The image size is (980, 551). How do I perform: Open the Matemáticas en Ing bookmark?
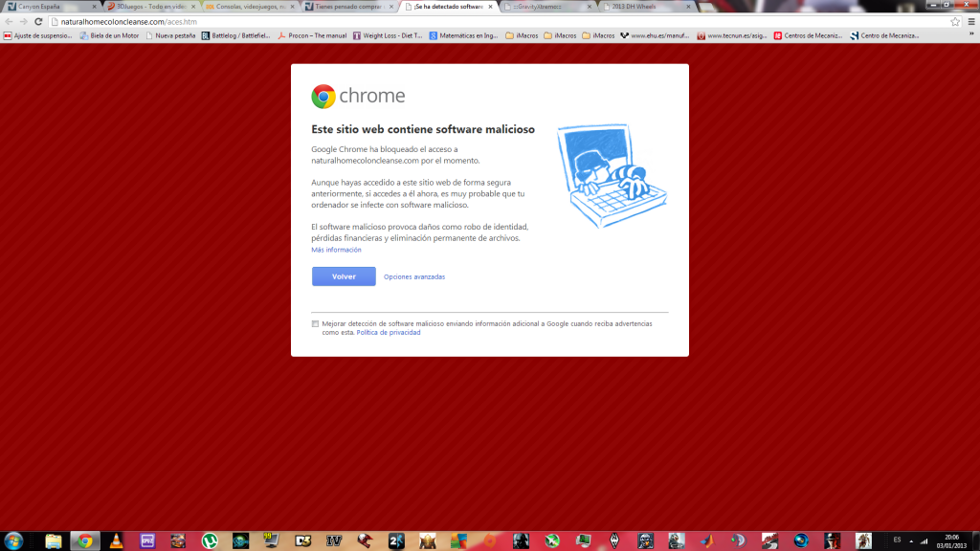464,35
